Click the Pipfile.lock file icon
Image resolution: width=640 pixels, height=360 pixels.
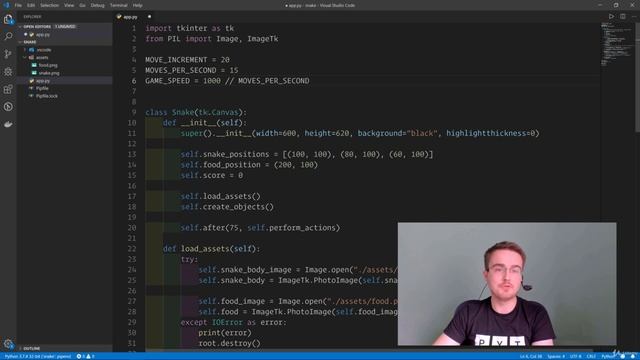31,96
